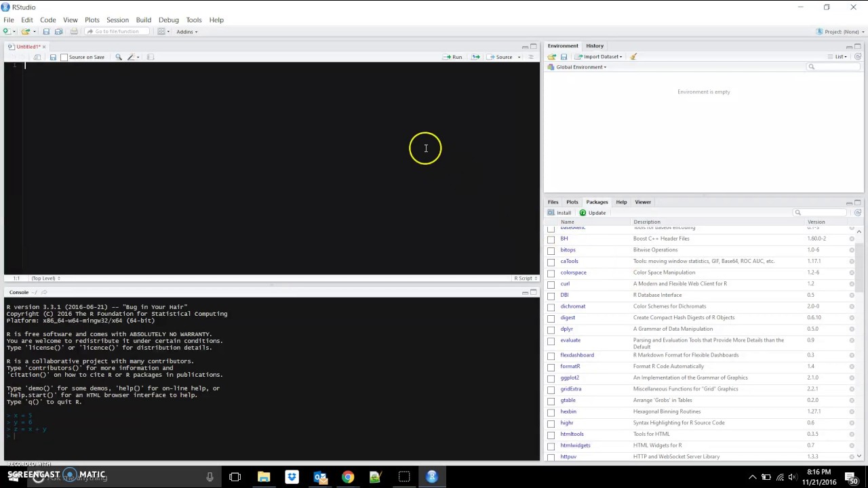The width and height of the screenshot is (868, 488).
Task: Click the Compile Notebook icon in editor toolbar
Action: click(x=151, y=57)
